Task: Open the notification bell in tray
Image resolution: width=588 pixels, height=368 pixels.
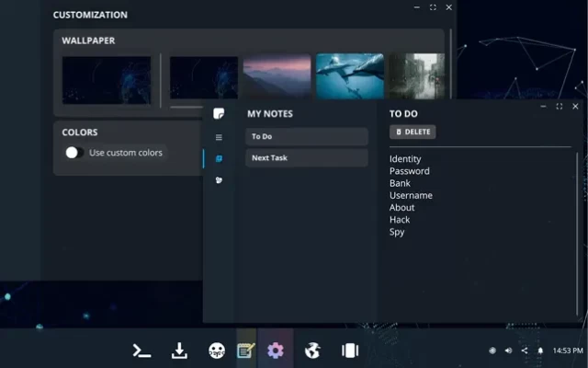Action: 540,351
